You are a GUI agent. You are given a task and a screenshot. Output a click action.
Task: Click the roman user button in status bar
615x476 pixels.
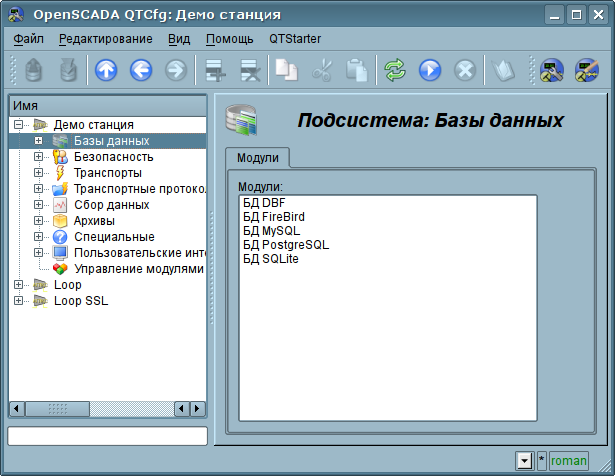tap(568, 461)
